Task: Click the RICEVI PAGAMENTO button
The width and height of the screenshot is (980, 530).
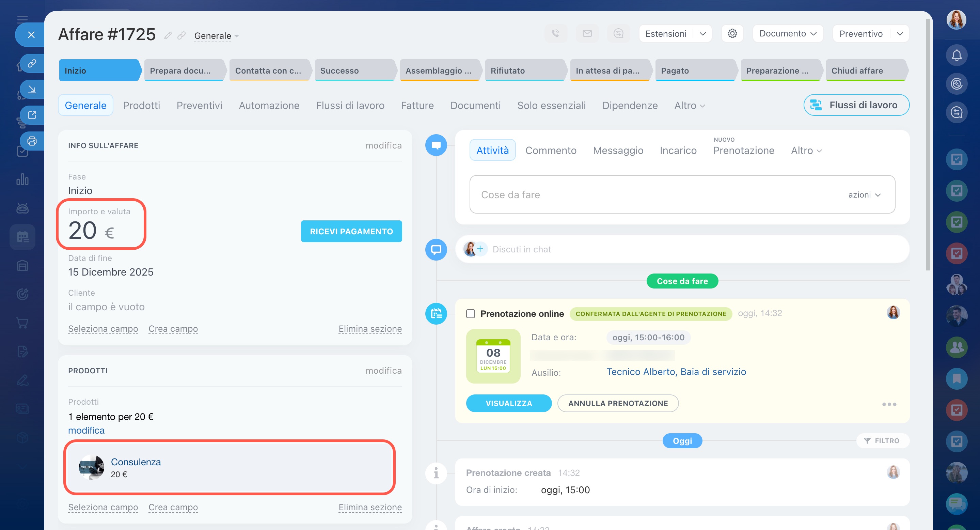Action: (351, 231)
